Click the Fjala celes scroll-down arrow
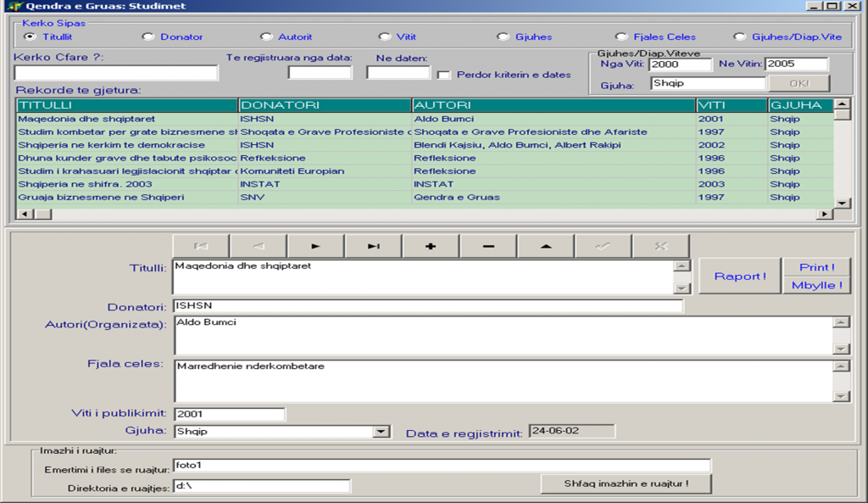The height and width of the screenshot is (503, 868). coord(842,396)
